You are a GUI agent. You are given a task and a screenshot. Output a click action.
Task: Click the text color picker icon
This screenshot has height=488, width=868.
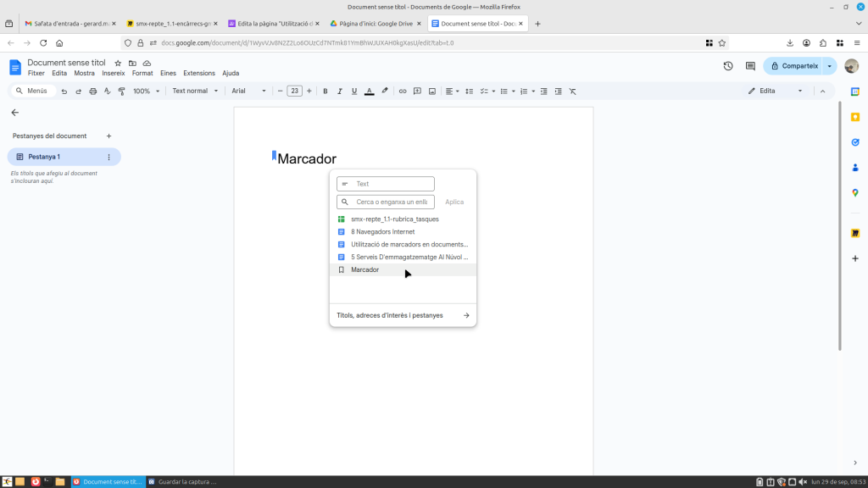(x=369, y=91)
